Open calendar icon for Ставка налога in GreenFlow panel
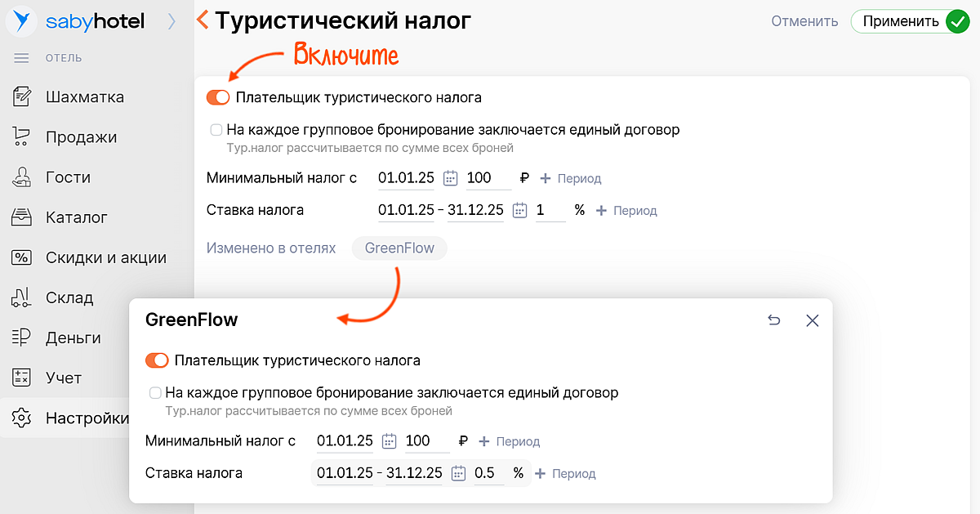This screenshot has height=514, width=980. (458, 473)
